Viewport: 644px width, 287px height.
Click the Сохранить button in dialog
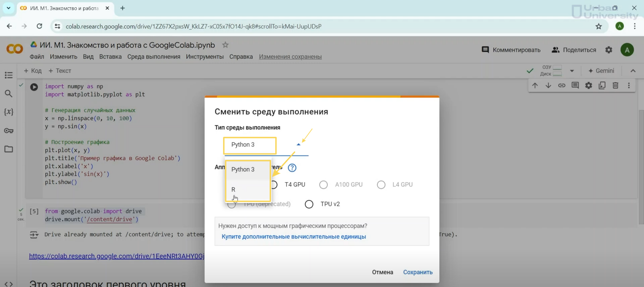(417, 272)
